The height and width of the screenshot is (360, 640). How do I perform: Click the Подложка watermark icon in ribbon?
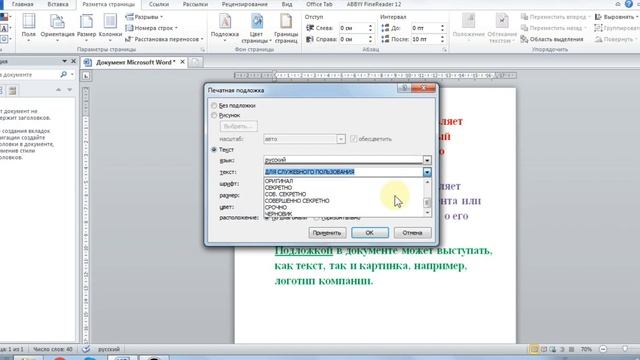225,27
